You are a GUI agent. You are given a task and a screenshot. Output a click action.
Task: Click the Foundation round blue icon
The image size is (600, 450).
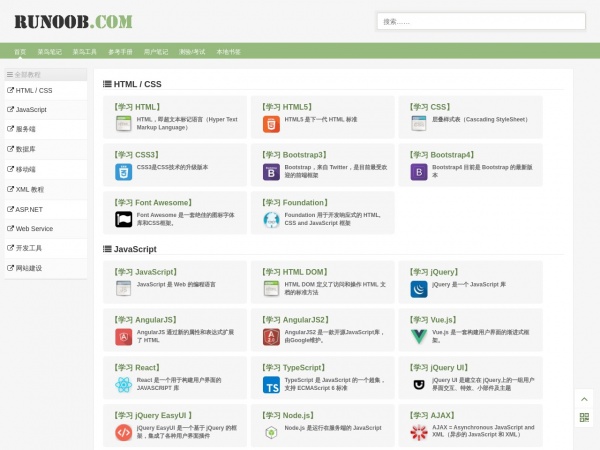pos(271,220)
